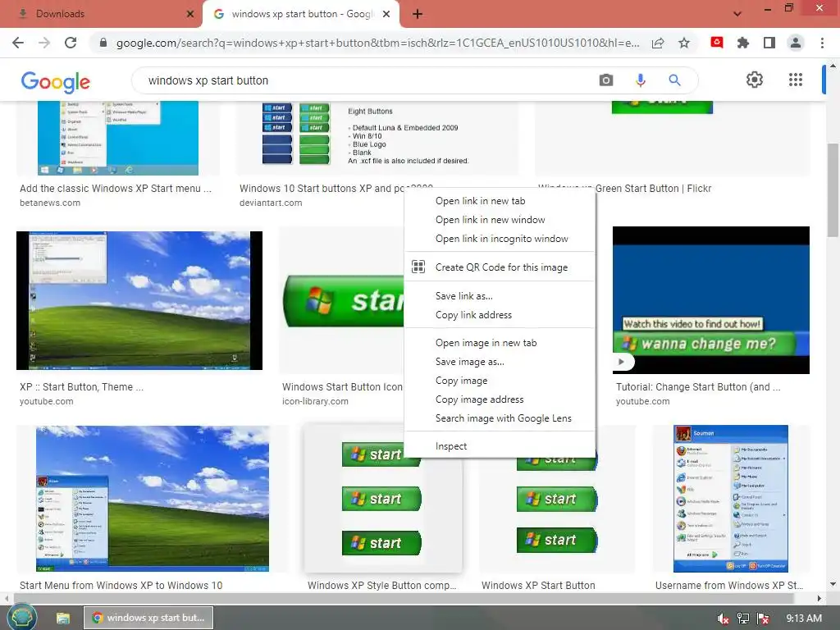
Task: Open the Extensions puzzle icon
Action: point(743,43)
